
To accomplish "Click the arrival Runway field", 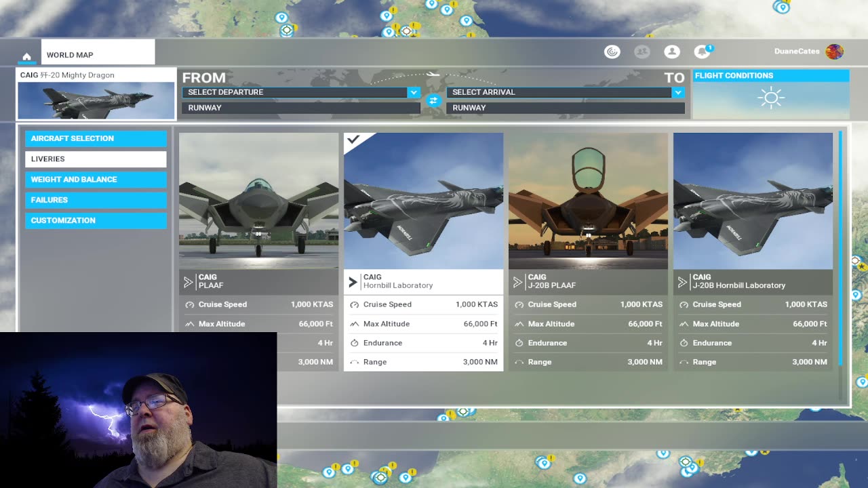I will pyautogui.click(x=565, y=108).
